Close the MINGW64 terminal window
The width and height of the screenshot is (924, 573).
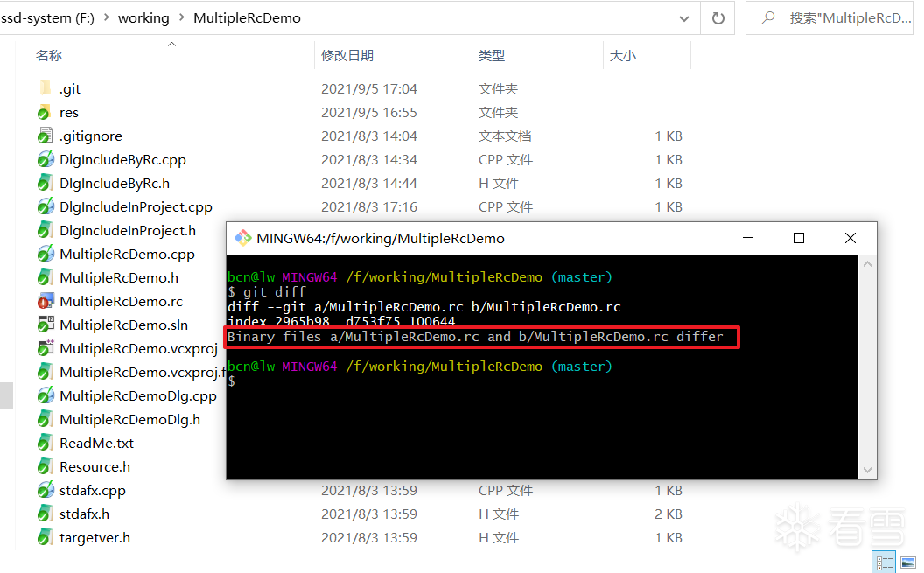850,238
